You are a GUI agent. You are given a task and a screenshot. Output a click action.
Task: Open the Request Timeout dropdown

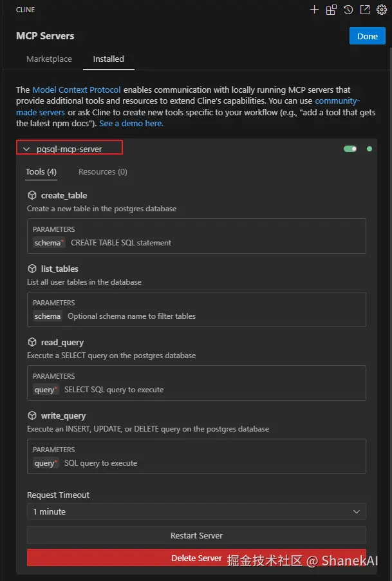196,511
